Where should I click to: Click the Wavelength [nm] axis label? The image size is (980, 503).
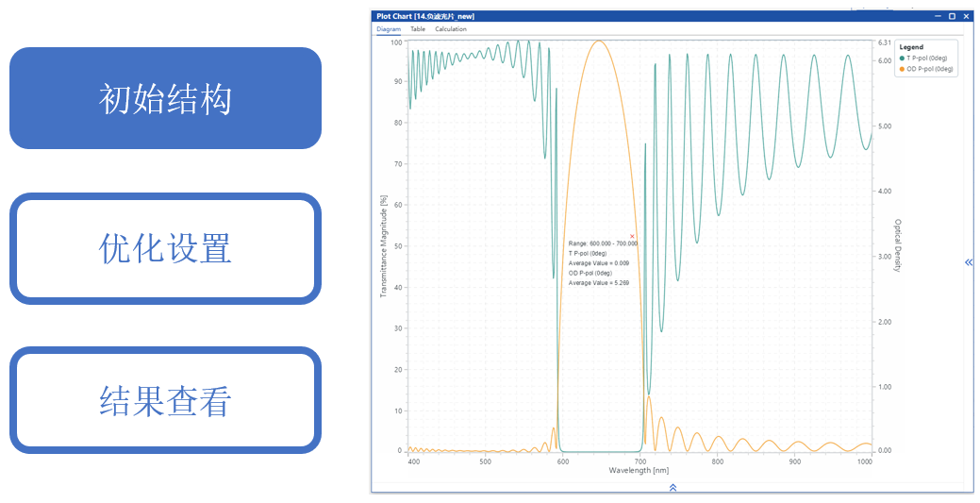point(639,469)
